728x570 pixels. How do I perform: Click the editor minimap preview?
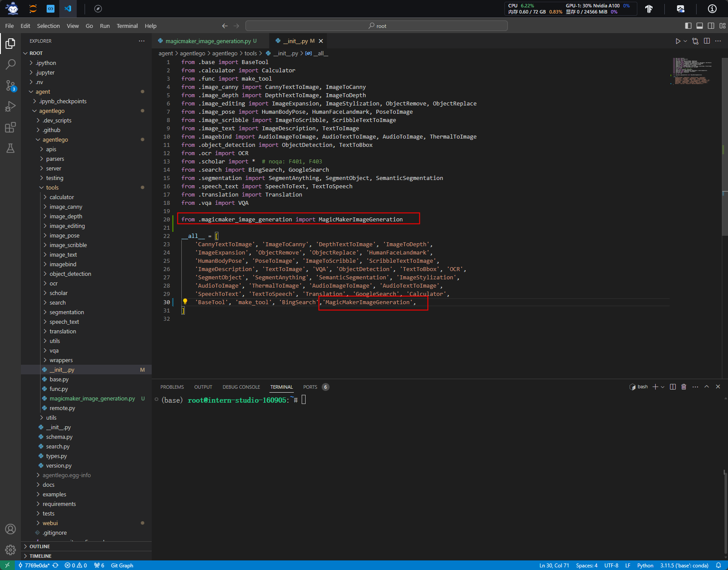[693, 71]
